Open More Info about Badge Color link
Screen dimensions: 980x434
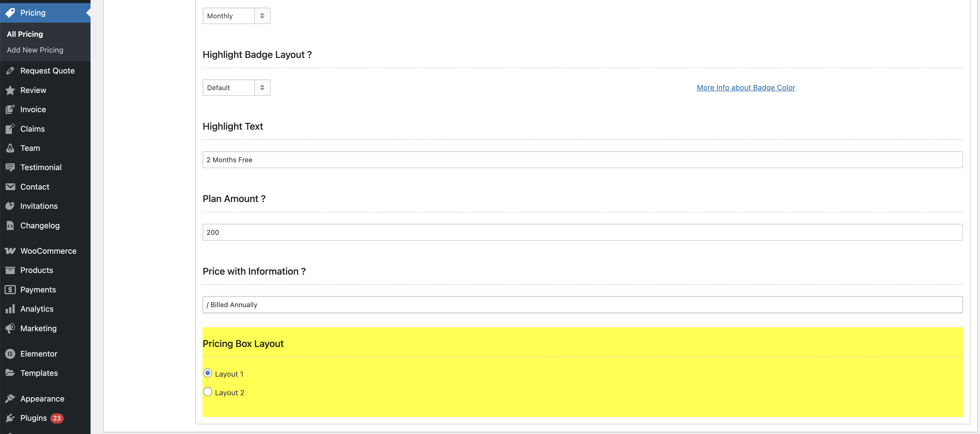(746, 88)
